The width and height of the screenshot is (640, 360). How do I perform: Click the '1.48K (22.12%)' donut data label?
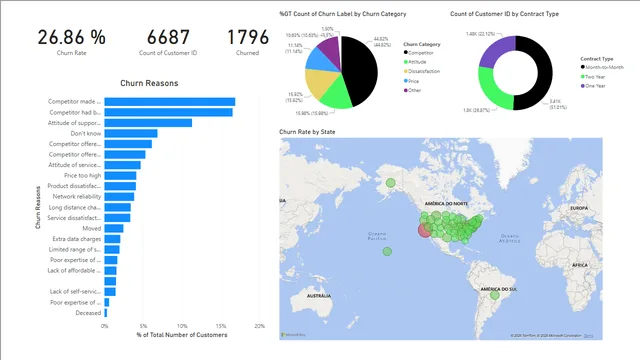481,34
